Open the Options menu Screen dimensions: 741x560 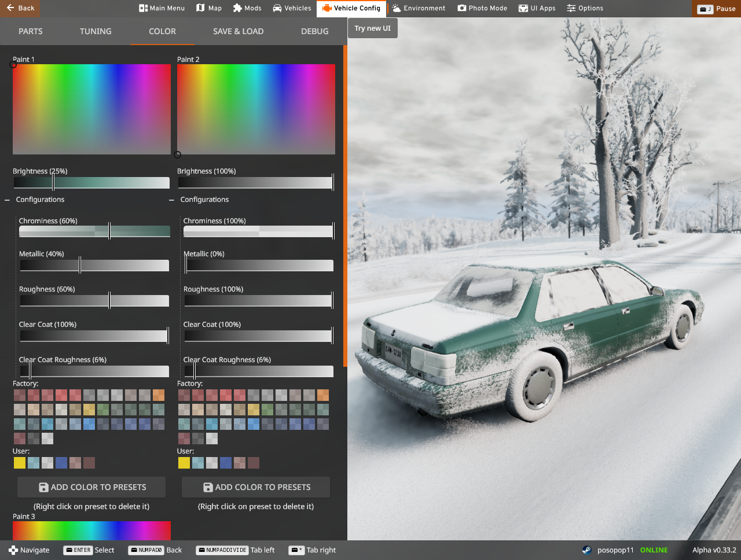point(585,8)
